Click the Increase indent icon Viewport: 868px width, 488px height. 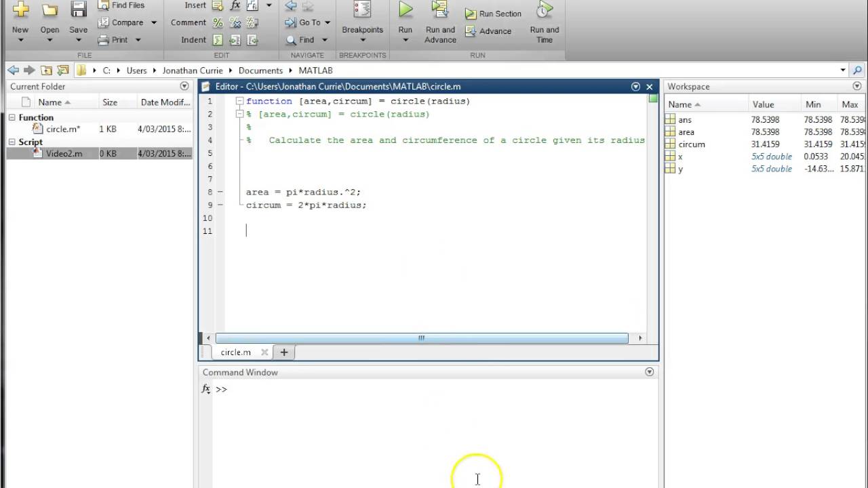coord(235,40)
